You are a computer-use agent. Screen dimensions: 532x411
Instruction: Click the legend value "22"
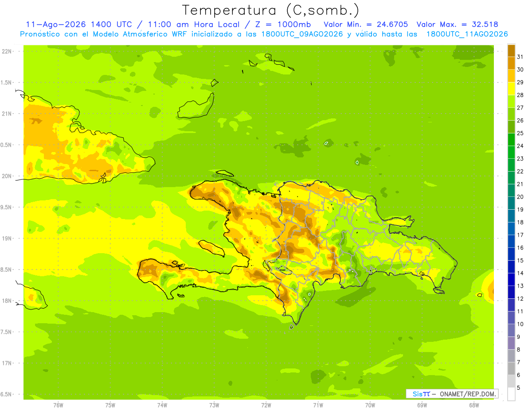click(520, 171)
